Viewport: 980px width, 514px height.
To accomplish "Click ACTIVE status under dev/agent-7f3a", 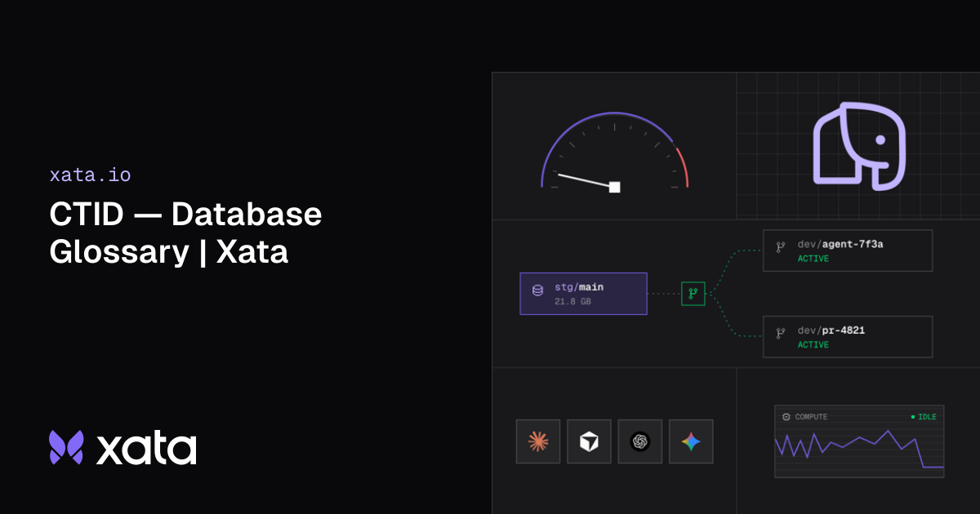I will click(813, 259).
